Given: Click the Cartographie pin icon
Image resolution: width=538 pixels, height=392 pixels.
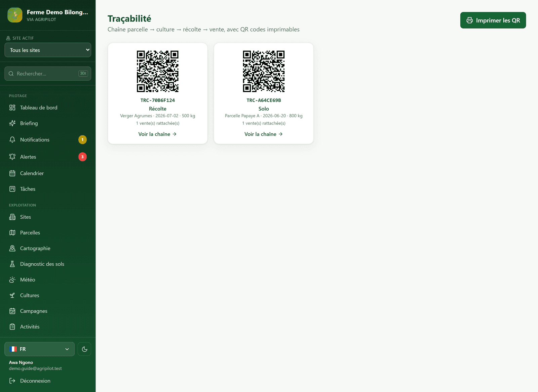Looking at the screenshot, I should (x=12, y=248).
